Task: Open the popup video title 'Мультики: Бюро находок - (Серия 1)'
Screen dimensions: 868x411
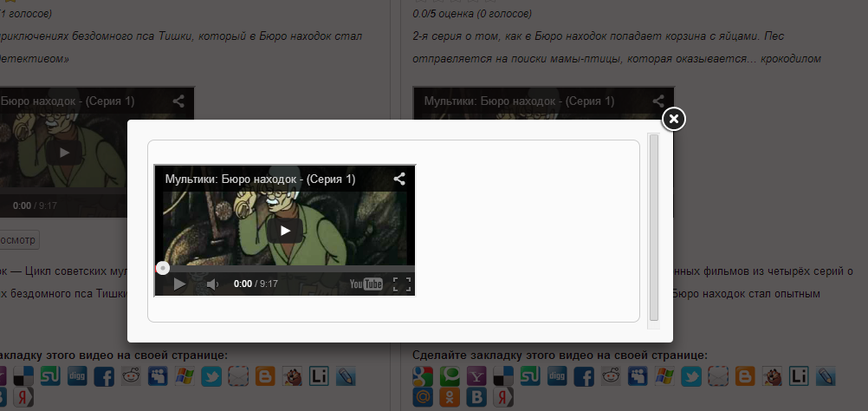Action: pyautogui.click(x=260, y=179)
